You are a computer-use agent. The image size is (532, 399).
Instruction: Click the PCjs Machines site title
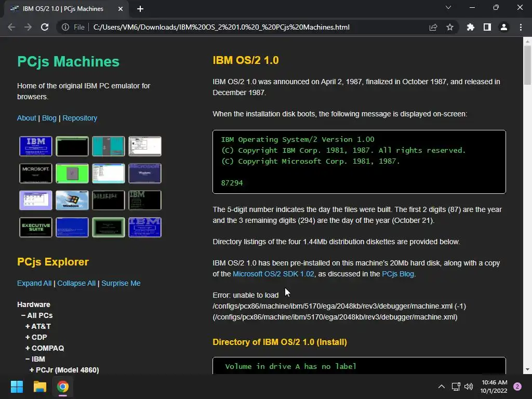68,61
